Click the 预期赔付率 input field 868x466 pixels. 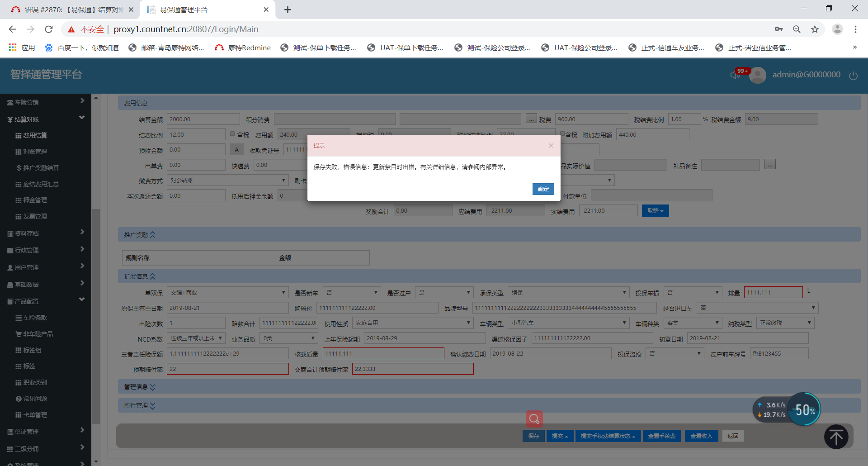[x=227, y=369]
